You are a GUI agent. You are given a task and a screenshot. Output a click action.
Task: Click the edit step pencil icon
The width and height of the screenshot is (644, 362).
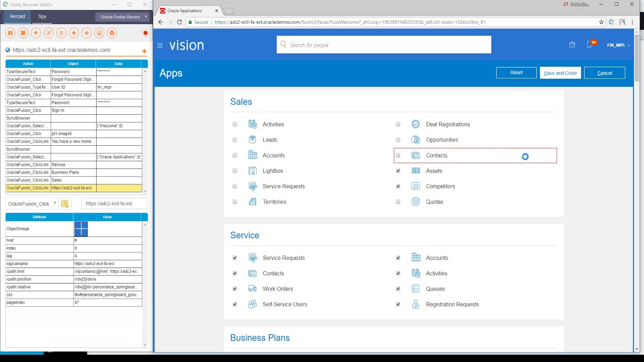click(49, 33)
